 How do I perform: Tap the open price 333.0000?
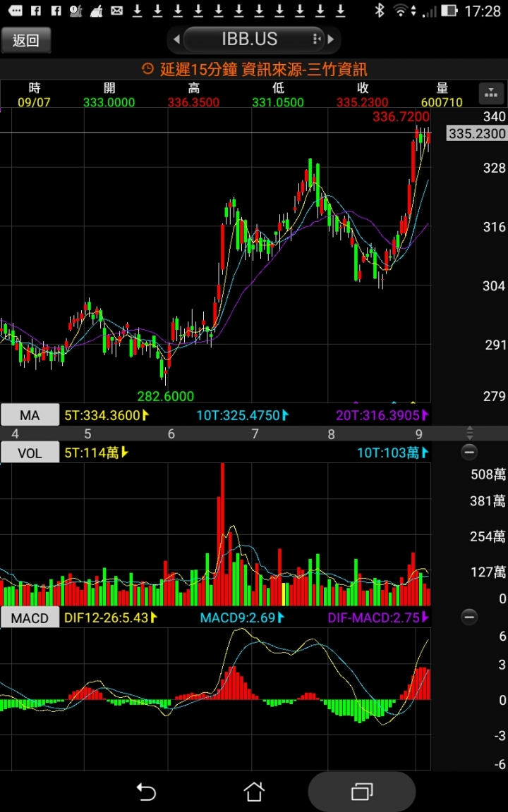[x=109, y=102]
